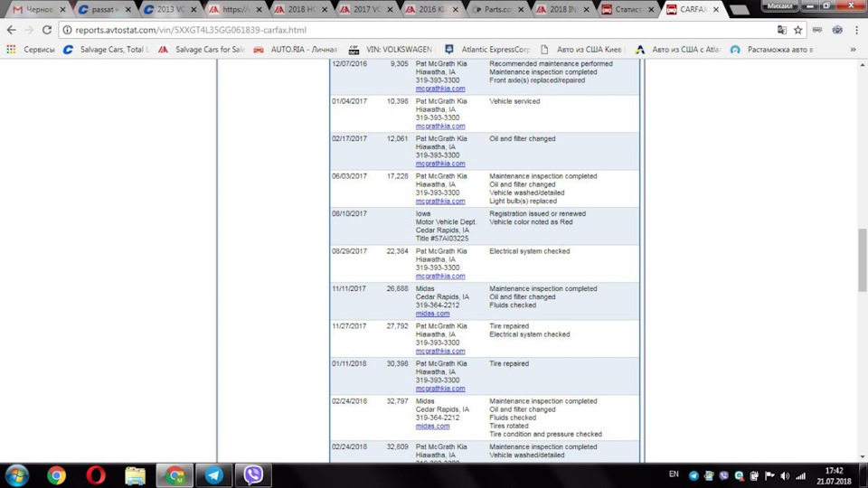This screenshot has height=488, width=868.
Task: Click translate page icon in address bar
Action: click(781, 30)
